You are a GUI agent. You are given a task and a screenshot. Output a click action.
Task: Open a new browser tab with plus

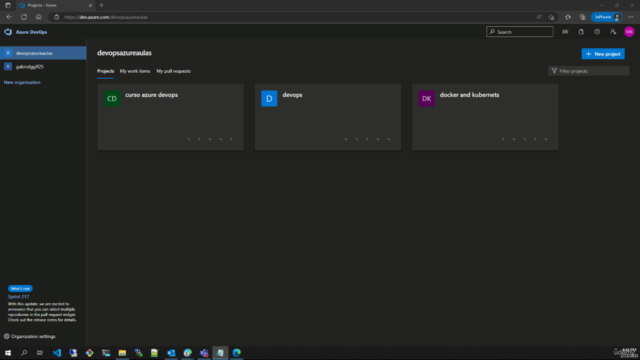coord(101,5)
